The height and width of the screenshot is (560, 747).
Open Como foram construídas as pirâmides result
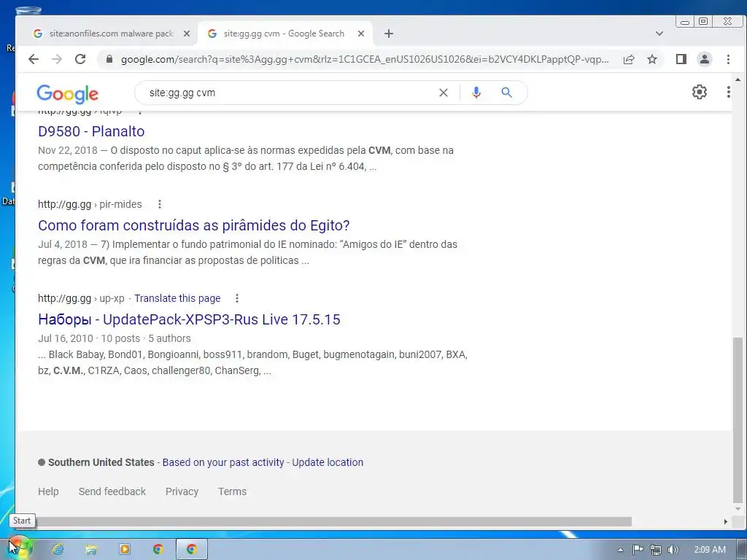194,225
